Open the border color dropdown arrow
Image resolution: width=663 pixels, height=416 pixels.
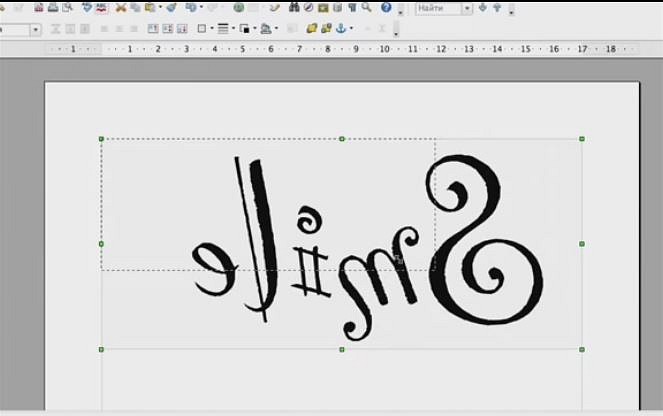pos(255,29)
